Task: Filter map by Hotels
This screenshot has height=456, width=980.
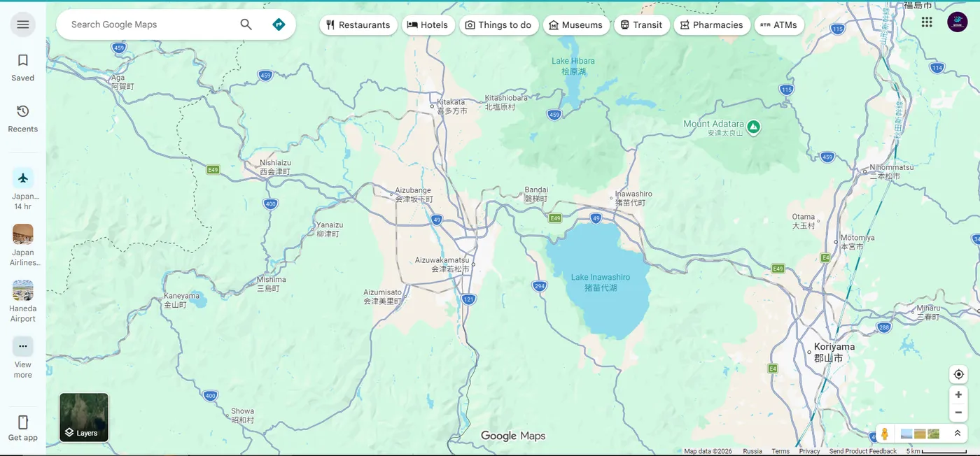Action: [428, 25]
